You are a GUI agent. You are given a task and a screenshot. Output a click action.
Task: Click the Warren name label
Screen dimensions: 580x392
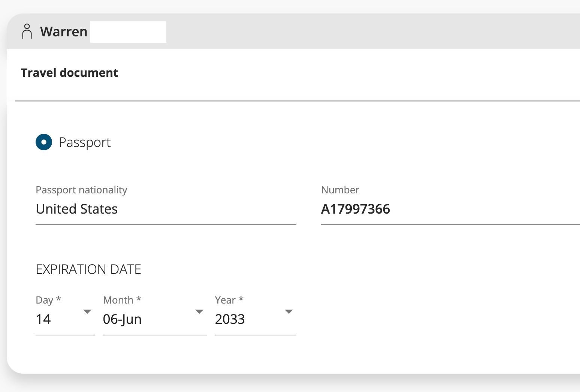tap(64, 32)
